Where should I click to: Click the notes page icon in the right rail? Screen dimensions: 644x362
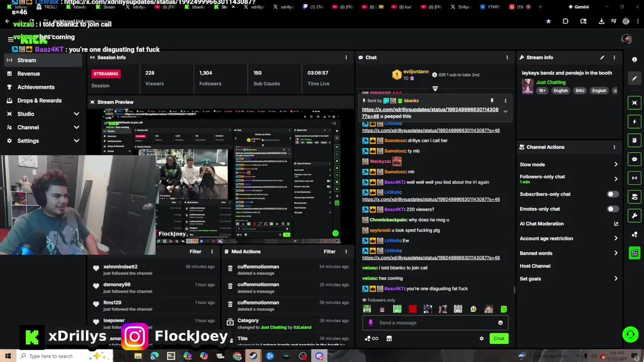(634, 140)
